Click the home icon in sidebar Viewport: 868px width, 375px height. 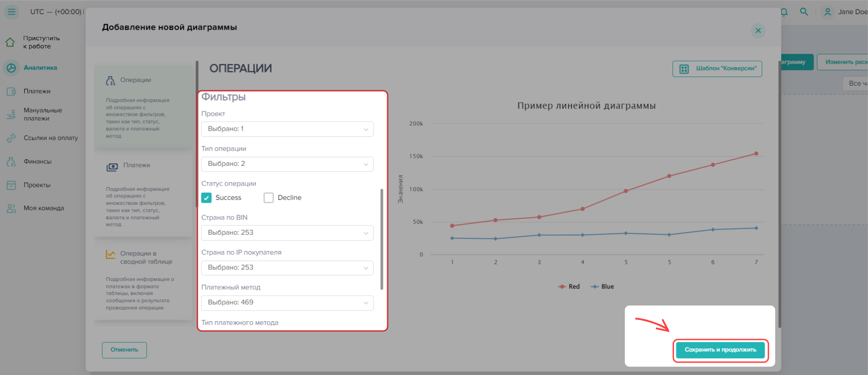pyautogui.click(x=10, y=42)
